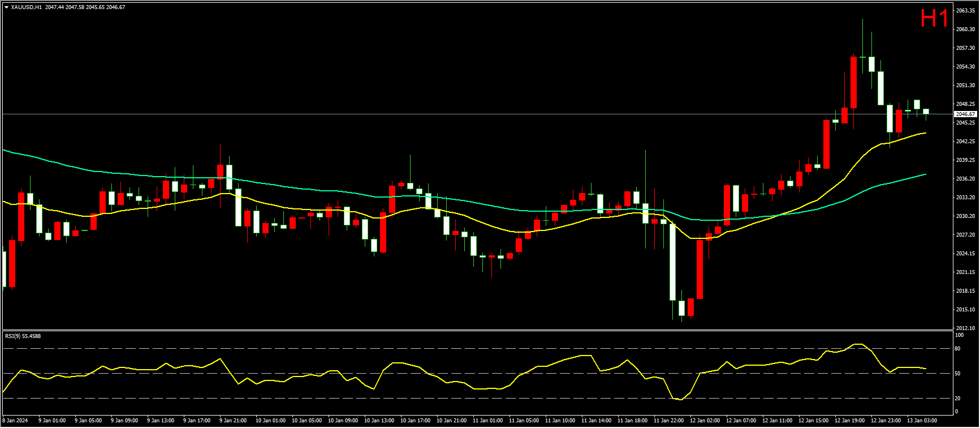Screen dimensions: 980x428
Task: Click the RSI scale level 80
Action: pos(958,349)
